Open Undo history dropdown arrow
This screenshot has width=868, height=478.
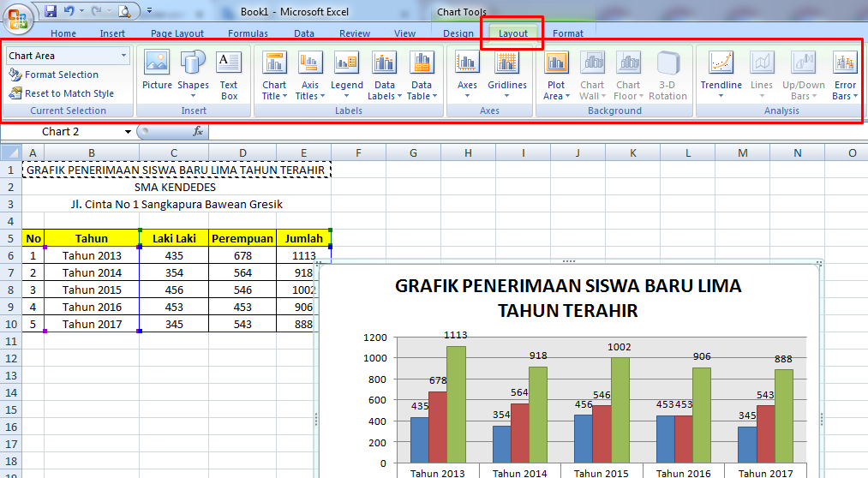pyautogui.click(x=82, y=10)
